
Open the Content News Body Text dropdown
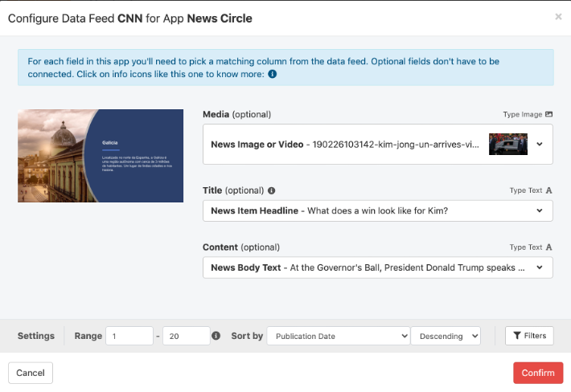(378, 267)
